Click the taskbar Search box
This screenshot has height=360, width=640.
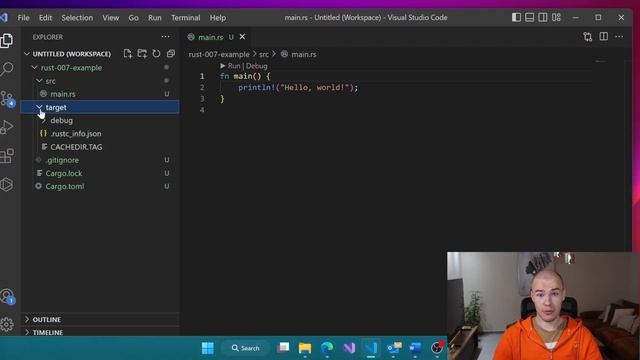pos(246,348)
